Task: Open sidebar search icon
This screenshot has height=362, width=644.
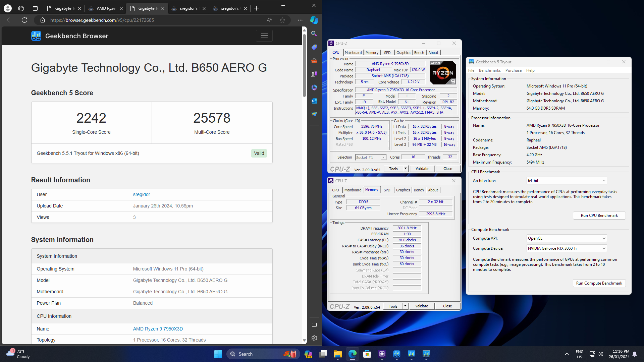Action: tap(314, 34)
